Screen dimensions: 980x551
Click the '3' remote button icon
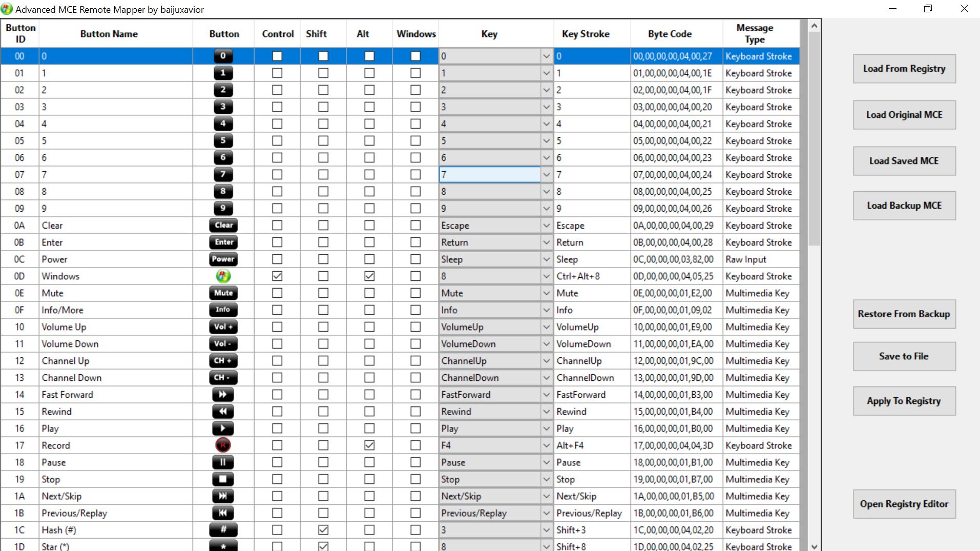click(x=223, y=107)
